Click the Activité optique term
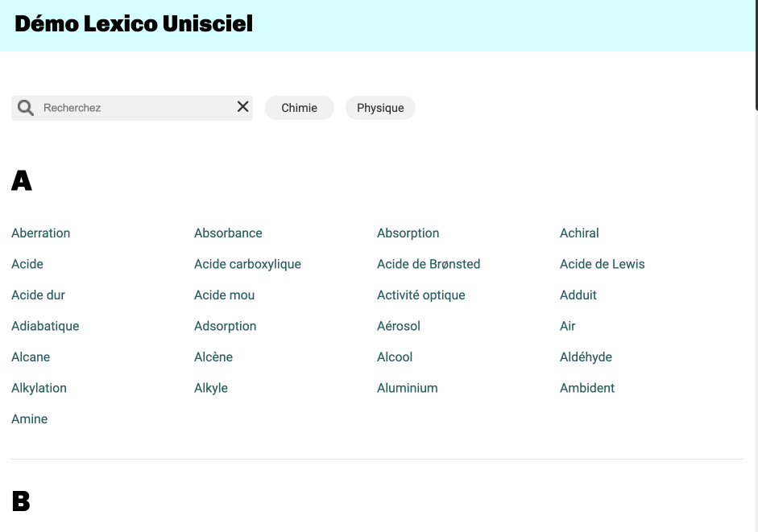 [x=420, y=295]
